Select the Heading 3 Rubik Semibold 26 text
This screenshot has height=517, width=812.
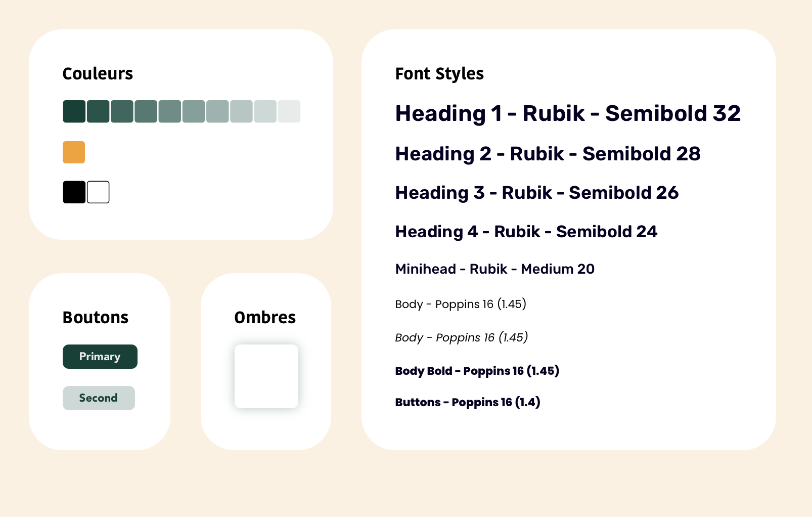pos(536,193)
